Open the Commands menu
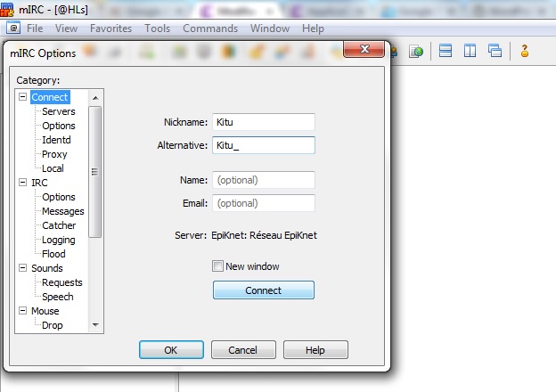556x392 pixels. (210, 29)
